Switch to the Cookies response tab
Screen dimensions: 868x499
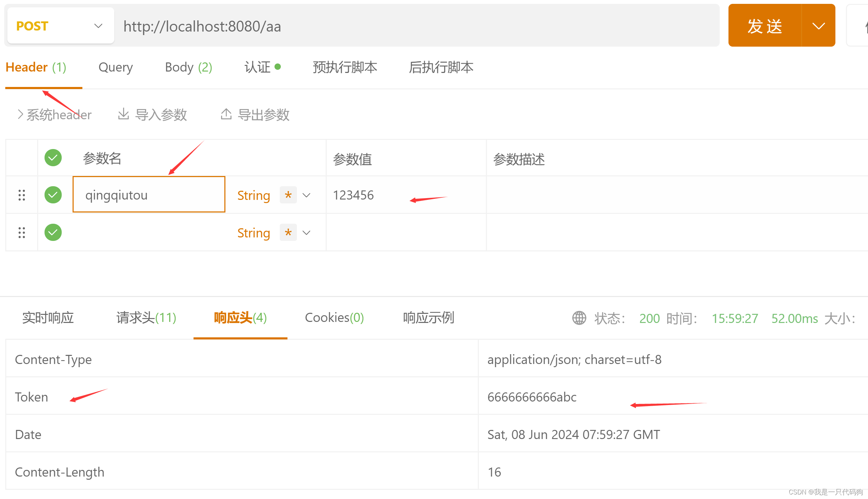[x=334, y=318]
